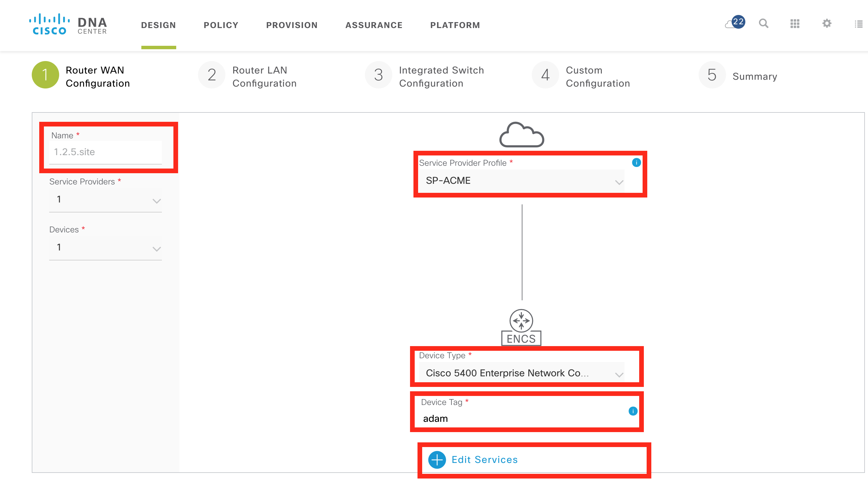Click the Edit Services link
868x481 pixels.
click(x=484, y=460)
